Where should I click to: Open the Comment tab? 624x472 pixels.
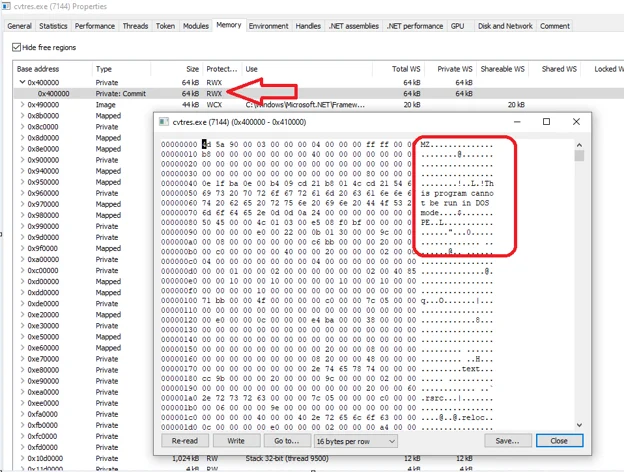pos(555,26)
